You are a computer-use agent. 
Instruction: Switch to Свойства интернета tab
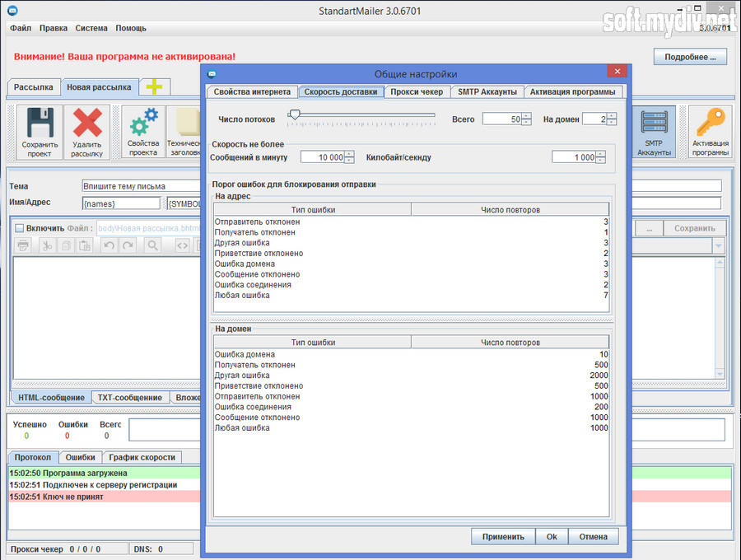pos(253,91)
